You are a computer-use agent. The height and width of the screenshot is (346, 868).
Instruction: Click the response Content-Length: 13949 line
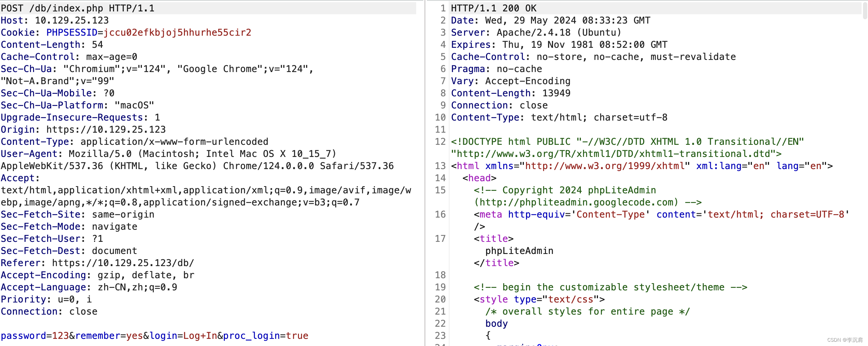tap(511, 93)
